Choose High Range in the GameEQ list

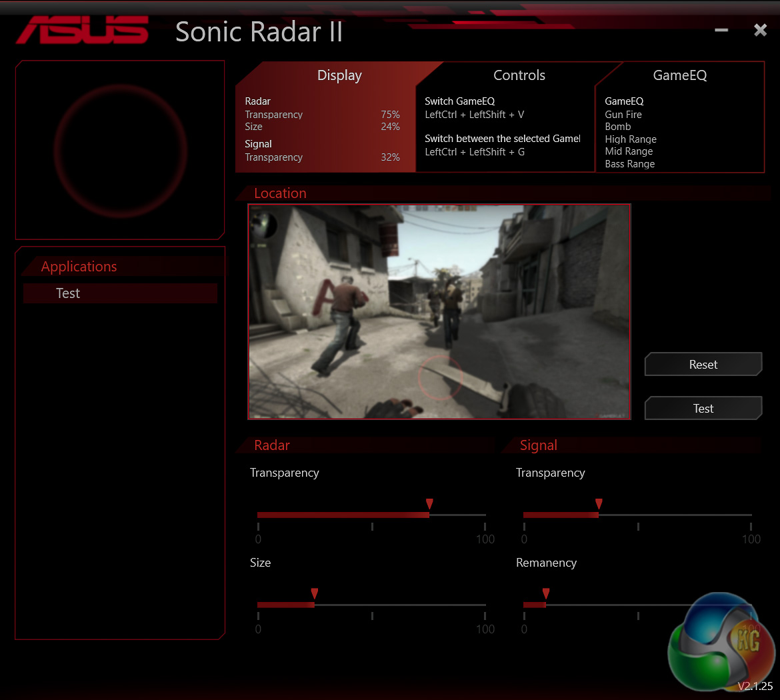pos(631,139)
